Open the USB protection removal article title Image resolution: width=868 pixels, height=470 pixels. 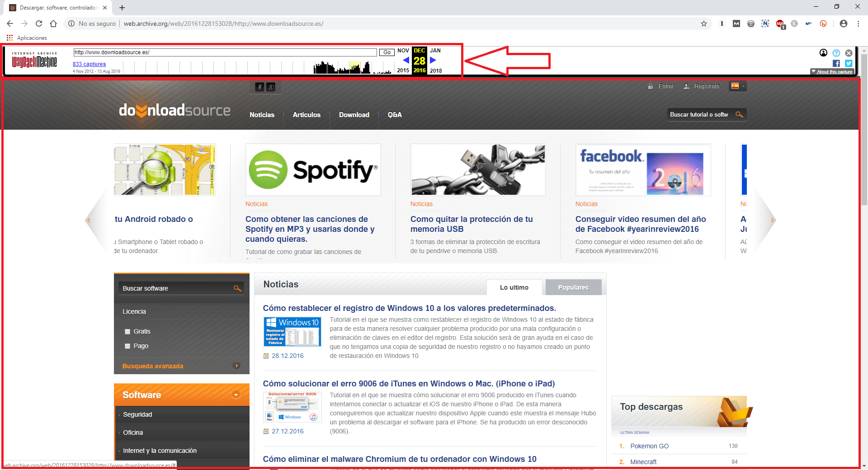[472, 224]
